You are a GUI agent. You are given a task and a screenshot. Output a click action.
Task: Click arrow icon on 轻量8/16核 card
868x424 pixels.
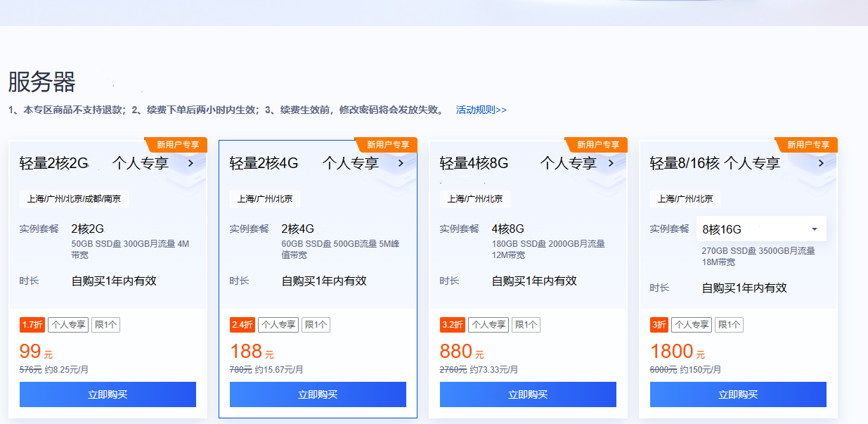[821, 163]
